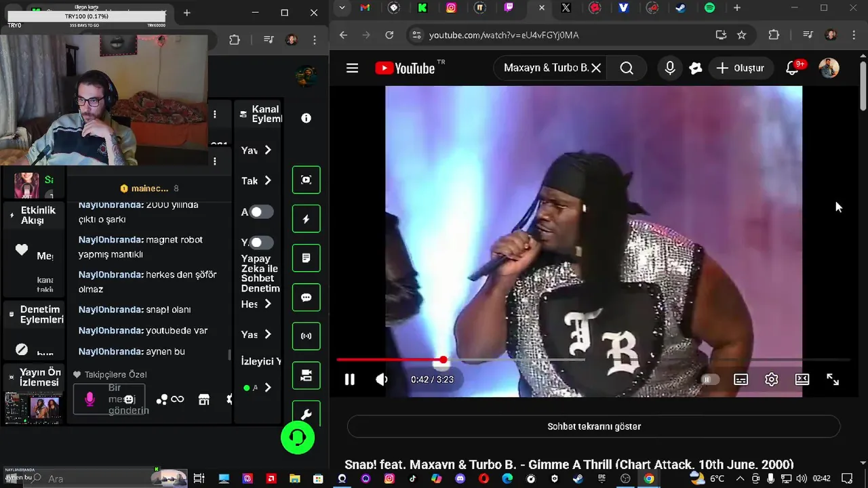Mute the YouTube video volume
The image size is (868, 488).
[382, 380]
